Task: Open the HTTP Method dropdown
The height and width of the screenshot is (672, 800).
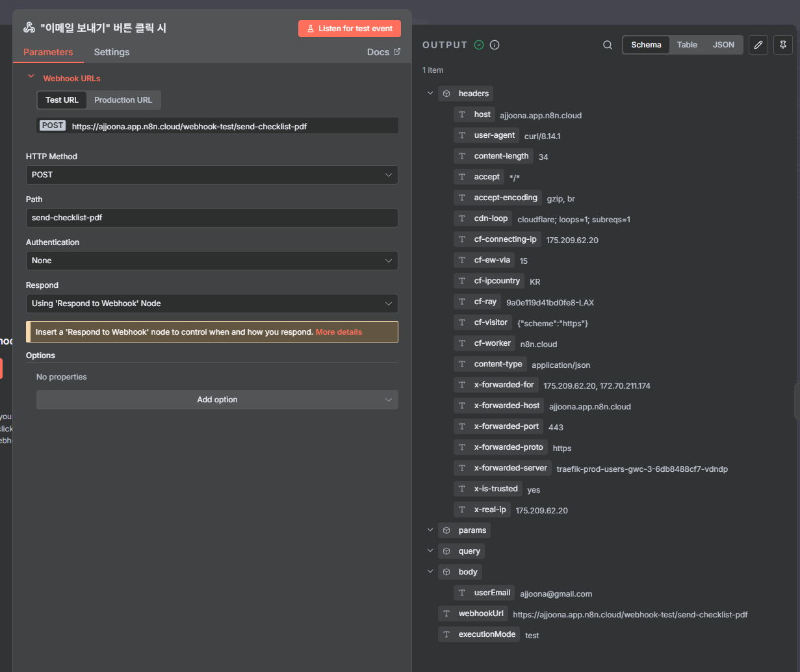Action: [x=212, y=175]
